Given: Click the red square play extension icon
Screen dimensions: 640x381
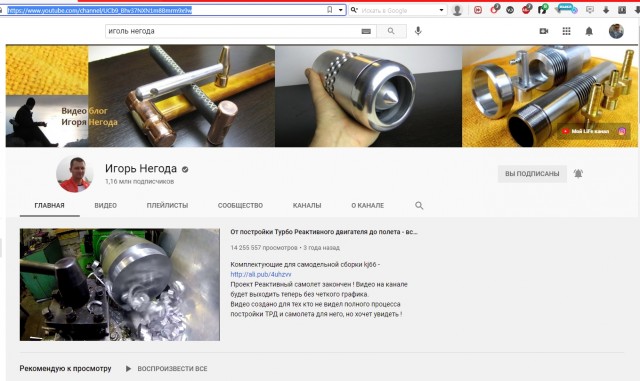Looking at the screenshot, I should (478, 10).
